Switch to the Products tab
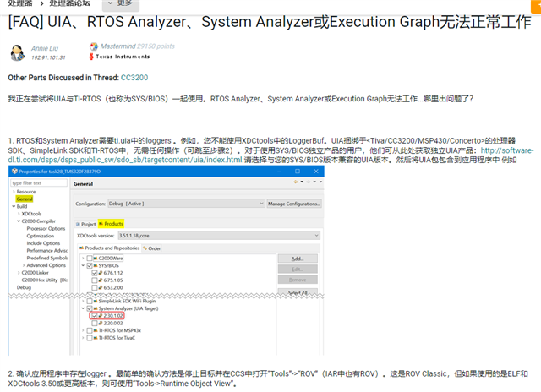Screen dimensions: 541x392 pos(111,224)
